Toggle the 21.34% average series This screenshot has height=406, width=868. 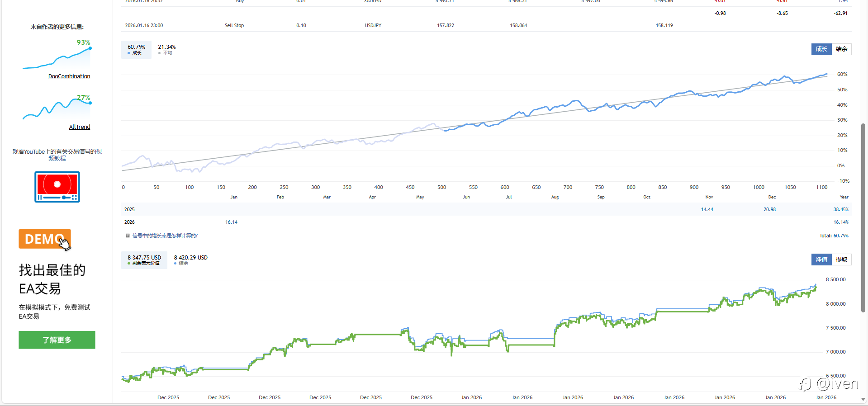[x=166, y=49]
